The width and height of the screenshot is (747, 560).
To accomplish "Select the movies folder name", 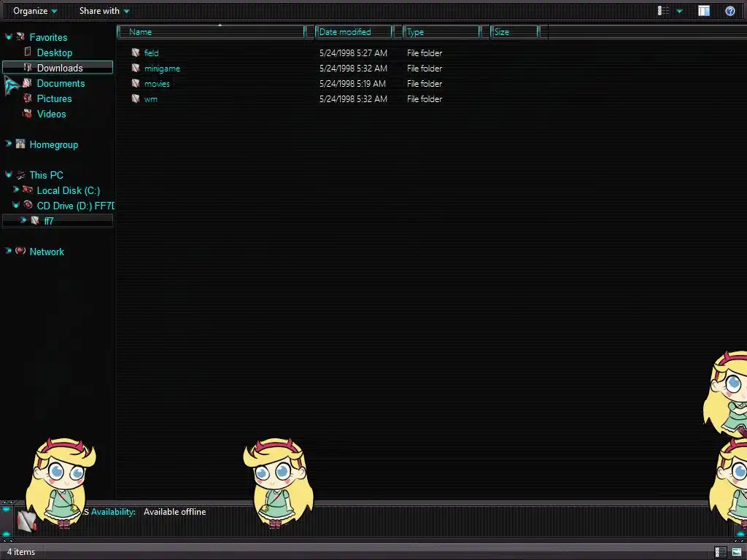I will tap(157, 83).
